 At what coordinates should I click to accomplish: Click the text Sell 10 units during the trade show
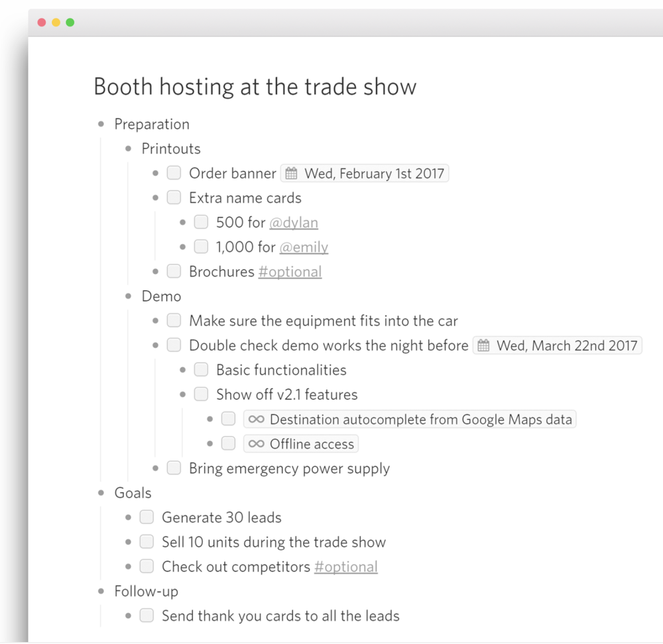[x=274, y=542]
